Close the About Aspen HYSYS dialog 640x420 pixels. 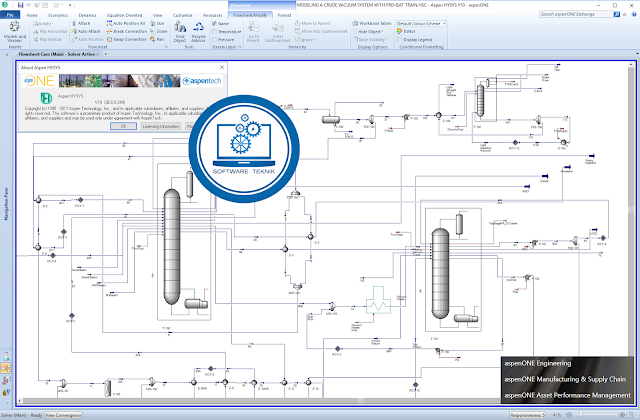[222, 67]
